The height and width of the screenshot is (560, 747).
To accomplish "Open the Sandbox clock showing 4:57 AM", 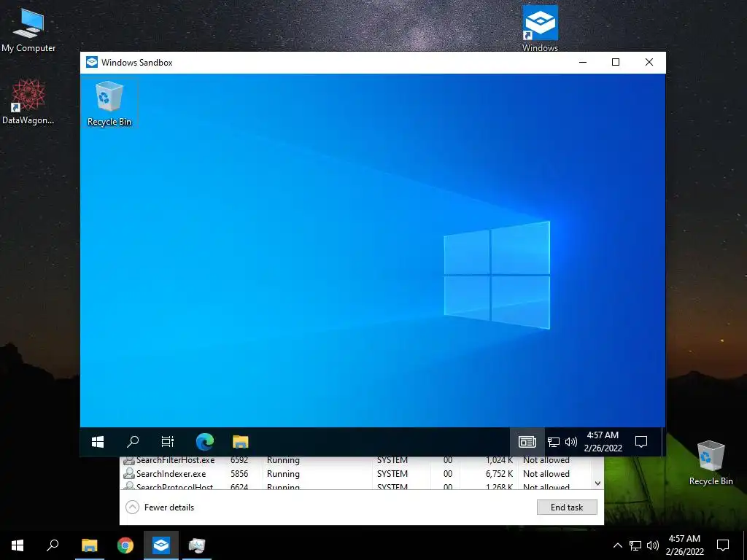I will point(603,441).
